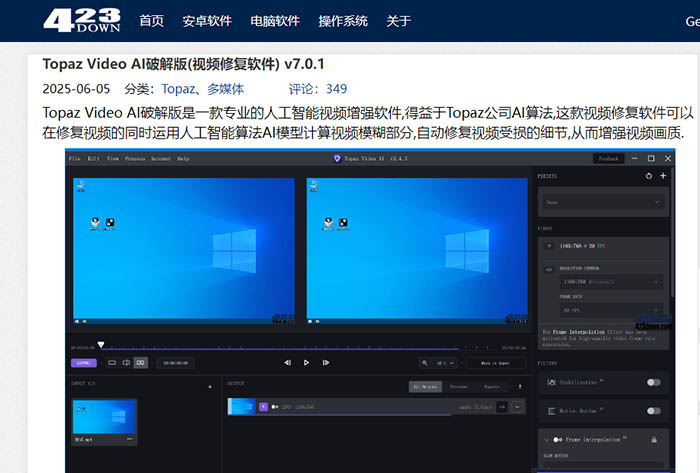Step back one frame
Screen dimensions: 700x473
(x=288, y=363)
